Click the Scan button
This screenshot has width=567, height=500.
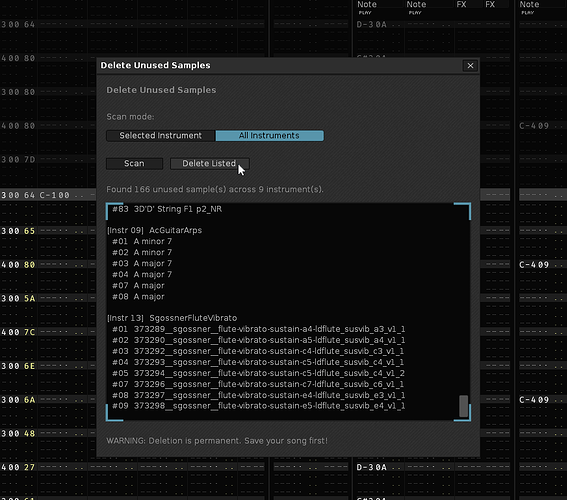coord(134,163)
